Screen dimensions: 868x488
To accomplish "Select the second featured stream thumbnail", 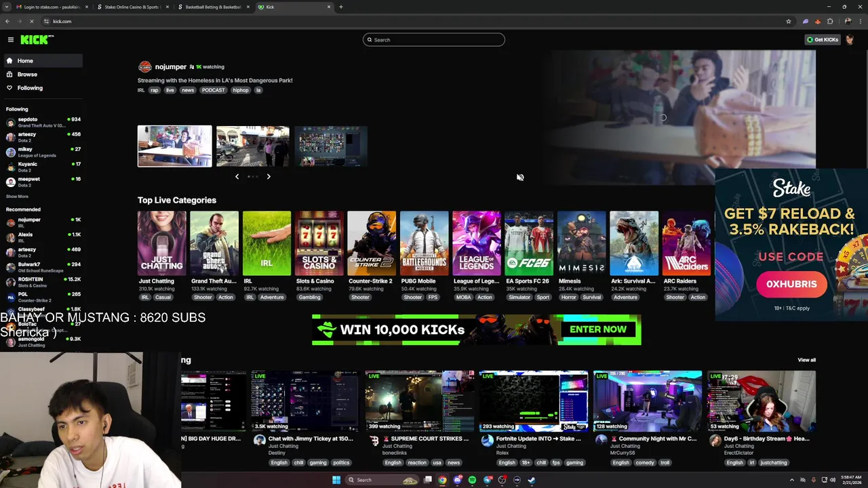I will coord(253,146).
